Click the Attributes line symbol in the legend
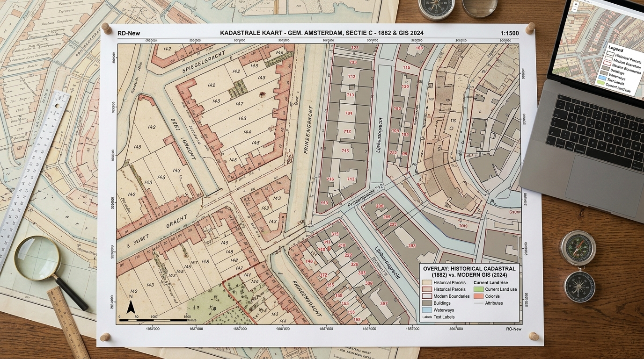Viewport: 644px width, 359px height. pyautogui.click(x=479, y=303)
